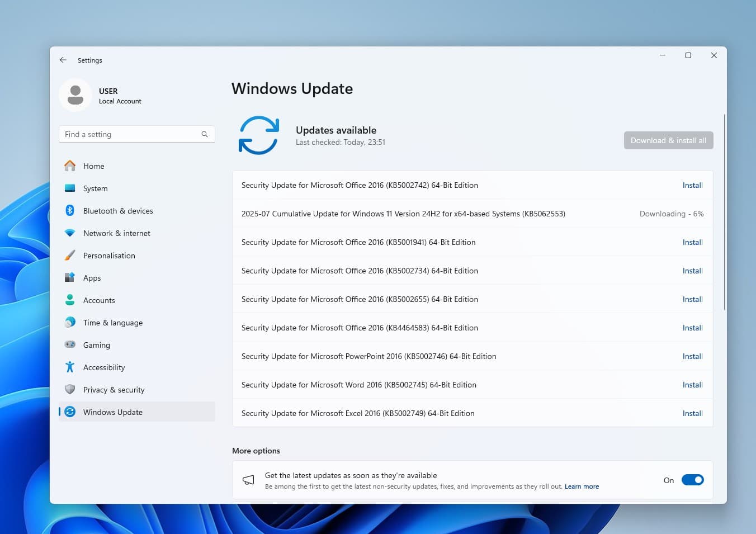The width and height of the screenshot is (756, 534).
Task: Close the Settings window
Action: point(714,55)
